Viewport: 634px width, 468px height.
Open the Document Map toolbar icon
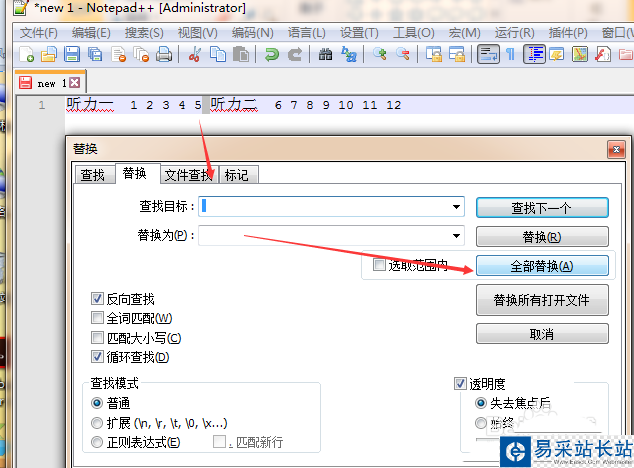580,54
